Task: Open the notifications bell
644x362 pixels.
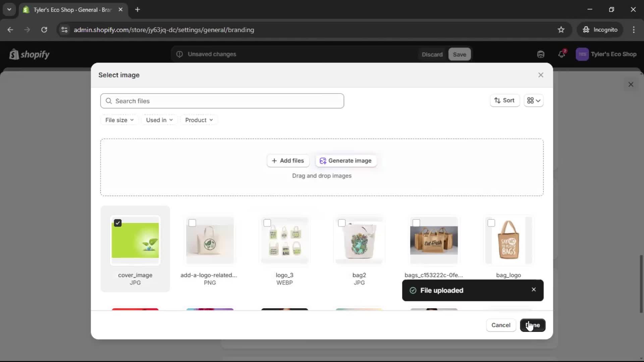Action: point(561,54)
